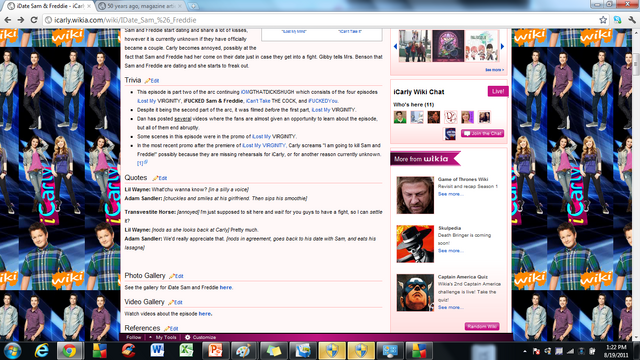
Task: Open the Skulpedia link
Action: point(449,228)
